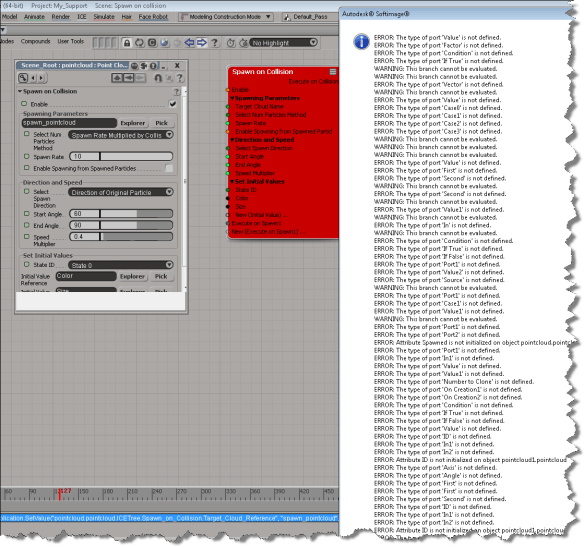The height and width of the screenshot is (547, 584).
Task: Click animation marker beside State ID
Action: [x=26, y=264]
